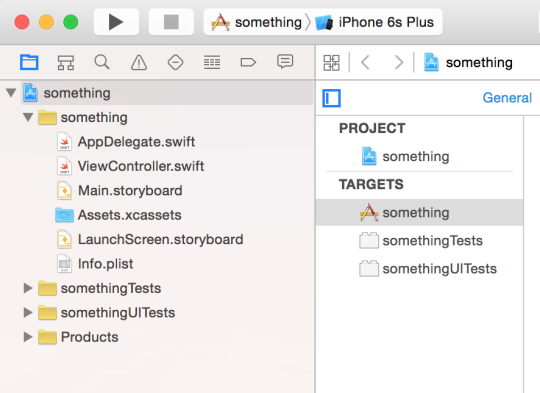Go forward in editor history

tap(398, 63)
